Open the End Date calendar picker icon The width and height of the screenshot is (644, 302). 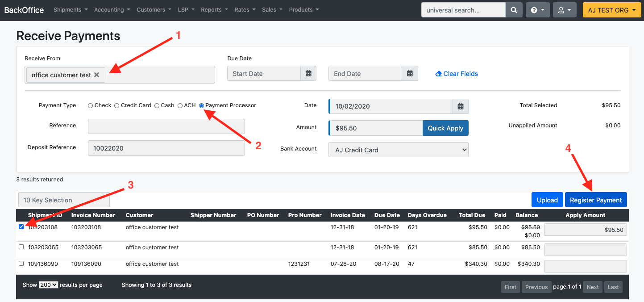point(410,73)
